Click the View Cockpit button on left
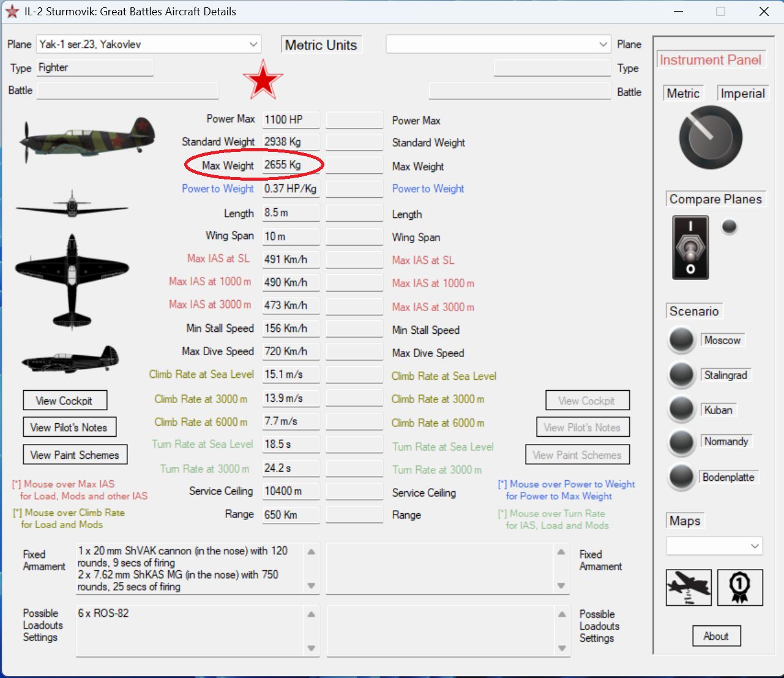The width and height of the screenshot is (784, 678). (65, 401)
